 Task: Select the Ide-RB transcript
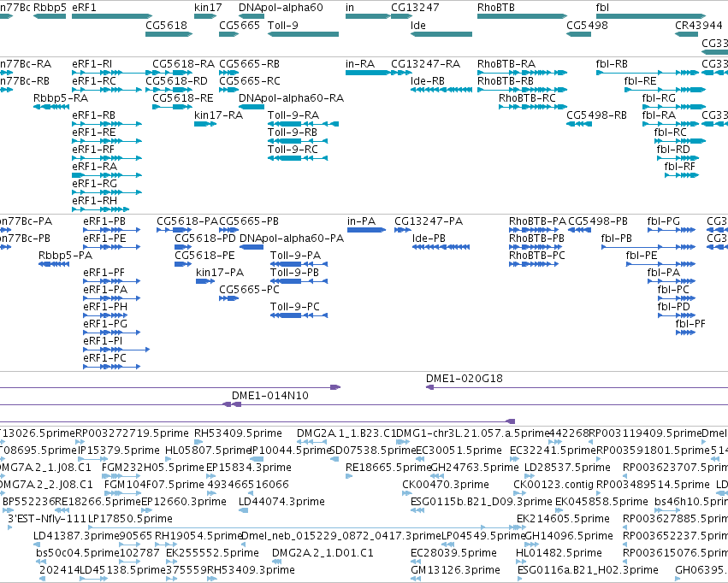427,81
